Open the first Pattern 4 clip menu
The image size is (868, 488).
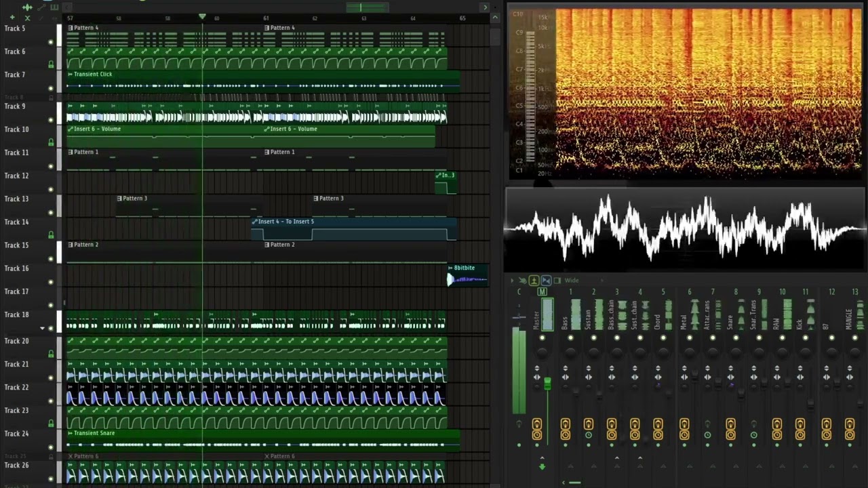71,28
